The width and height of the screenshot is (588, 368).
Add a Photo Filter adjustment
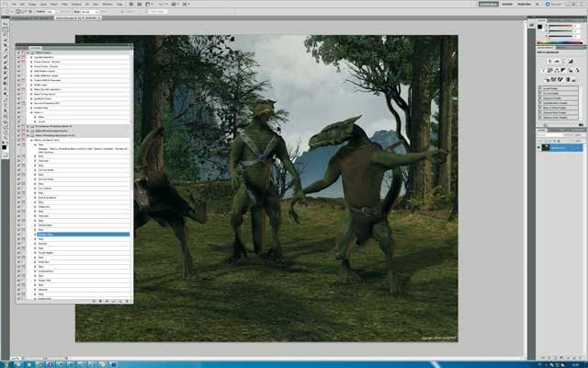click(x=570, y=71)
